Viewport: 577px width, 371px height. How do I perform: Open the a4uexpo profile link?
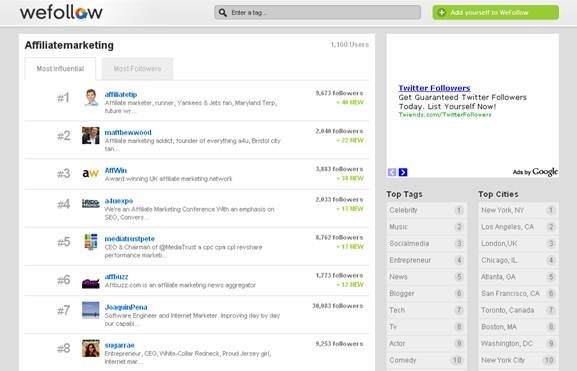tap(118, 201)
